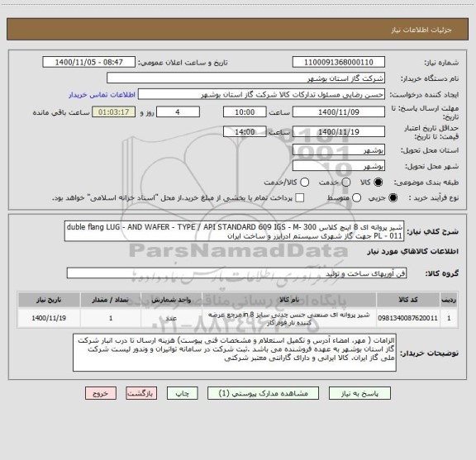
Task: Click the validity time field 14:00
Action: coord(245,131)
